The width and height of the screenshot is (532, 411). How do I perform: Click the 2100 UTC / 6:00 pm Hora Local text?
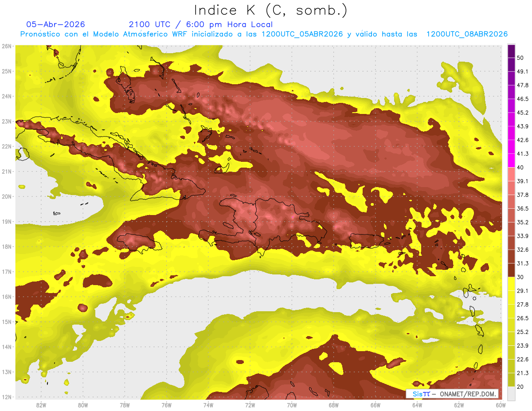200,24
